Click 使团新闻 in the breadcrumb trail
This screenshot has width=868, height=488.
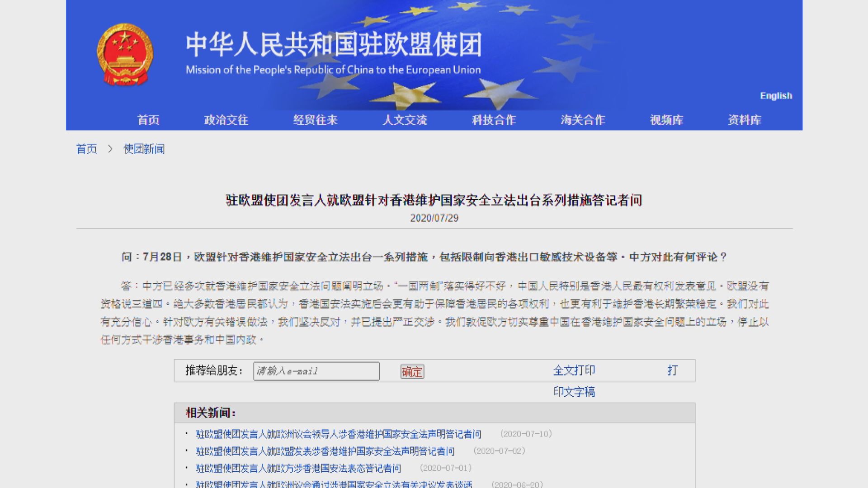tap(144, 149)
